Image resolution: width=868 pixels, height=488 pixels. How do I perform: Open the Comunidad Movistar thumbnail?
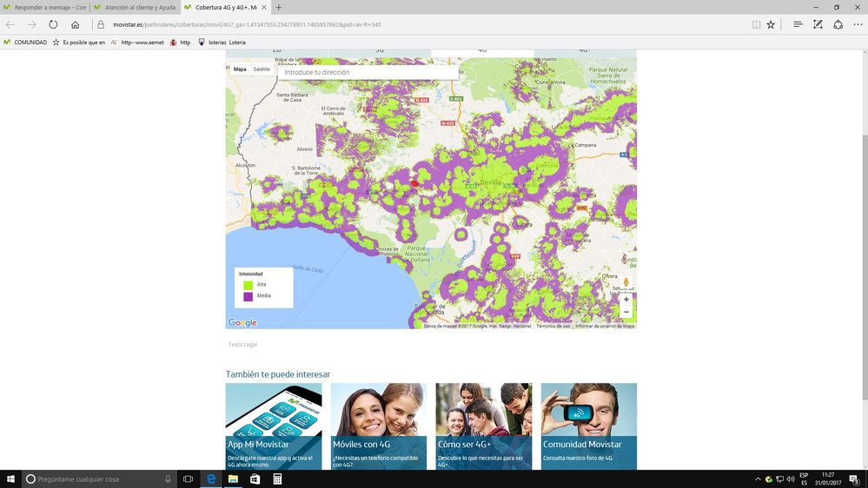588,425
